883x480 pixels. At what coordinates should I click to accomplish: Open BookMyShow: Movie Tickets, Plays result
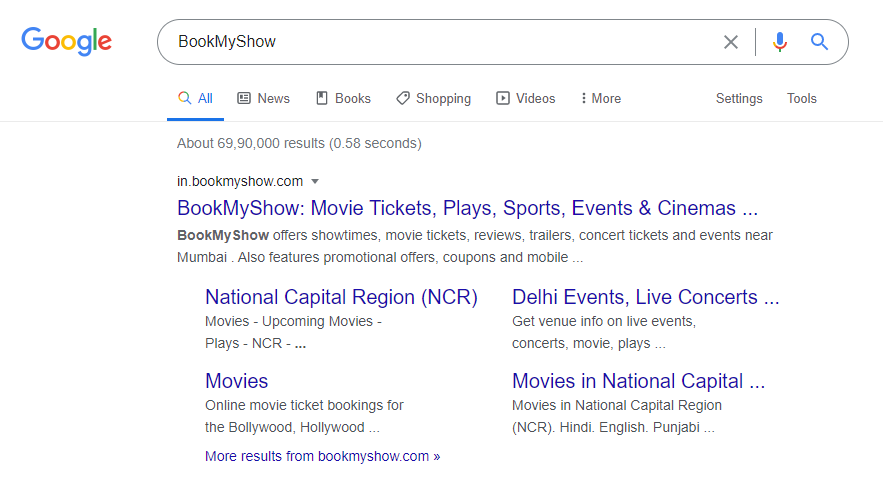[x=467, y=208]
